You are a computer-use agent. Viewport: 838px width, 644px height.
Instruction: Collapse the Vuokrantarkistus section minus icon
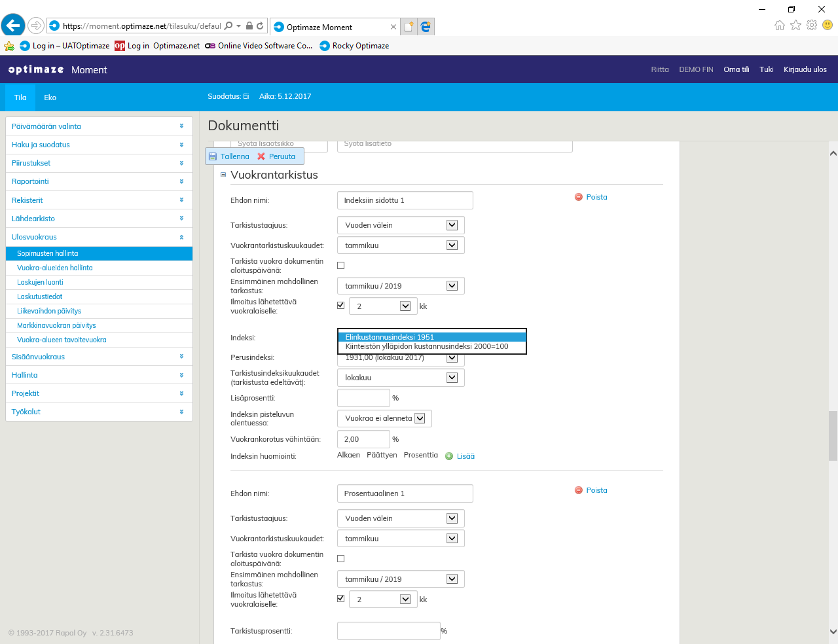[223, 175]
